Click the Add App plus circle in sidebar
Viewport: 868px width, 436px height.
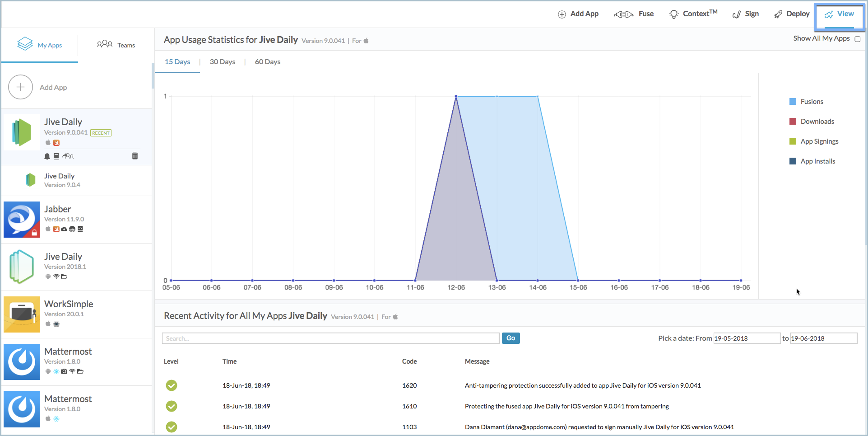point(20,87)
